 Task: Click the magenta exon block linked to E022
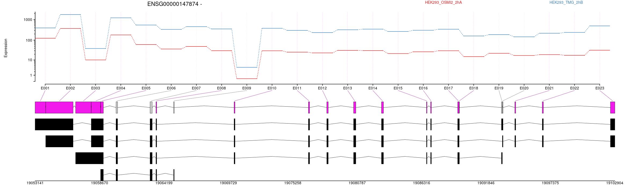[x=543, y=107]
